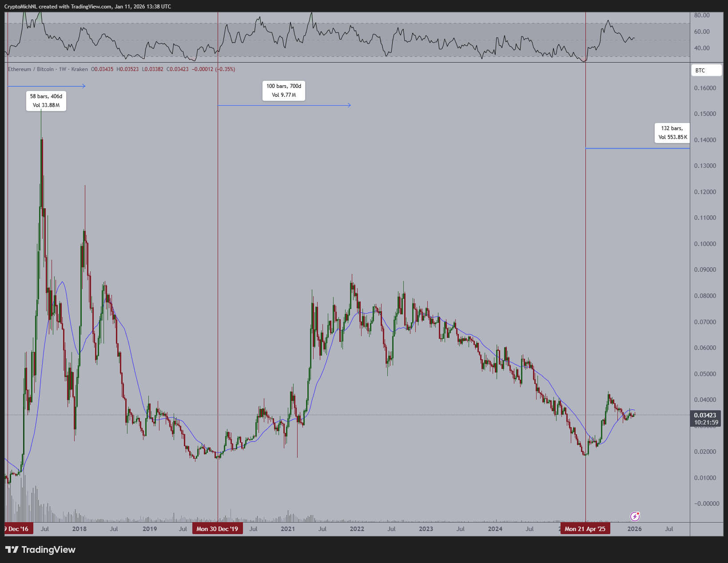Open the '132 bars, Vol 553.85K' measurement label
Screen dimensions: 728x563
(x=672, y=133)
